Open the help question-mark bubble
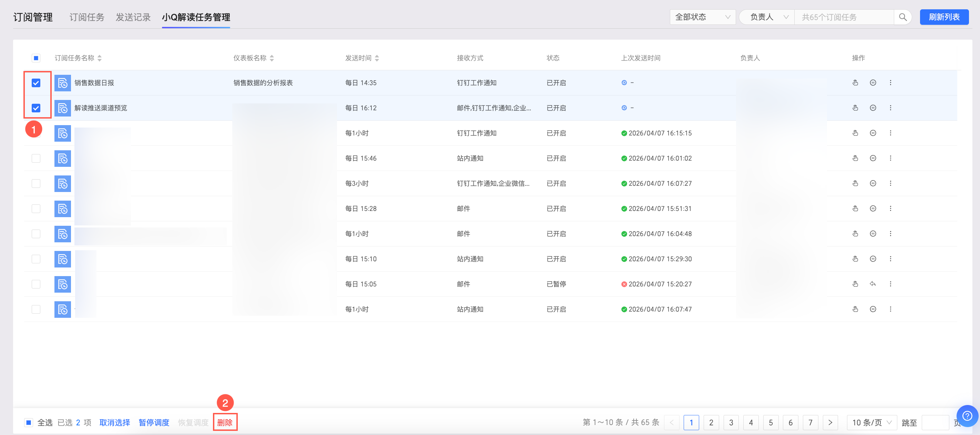This screenshot has width=980, height=435. coord(967,416)
